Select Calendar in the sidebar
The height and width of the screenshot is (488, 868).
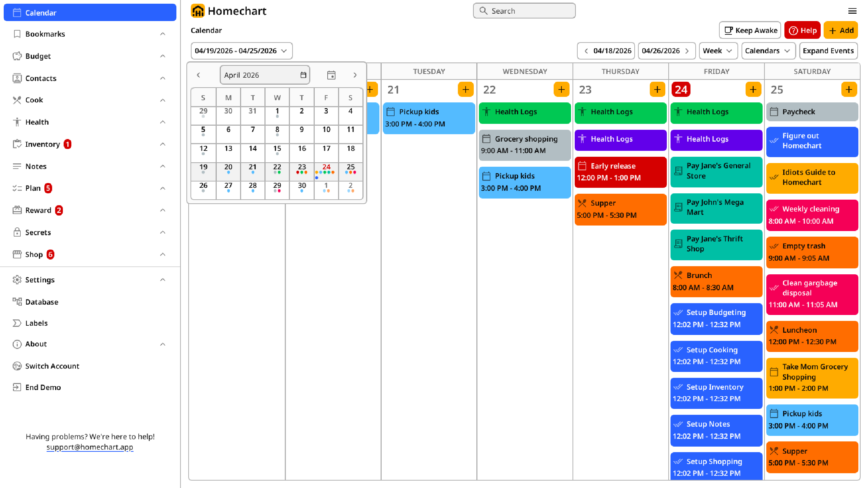coord(90,13)
